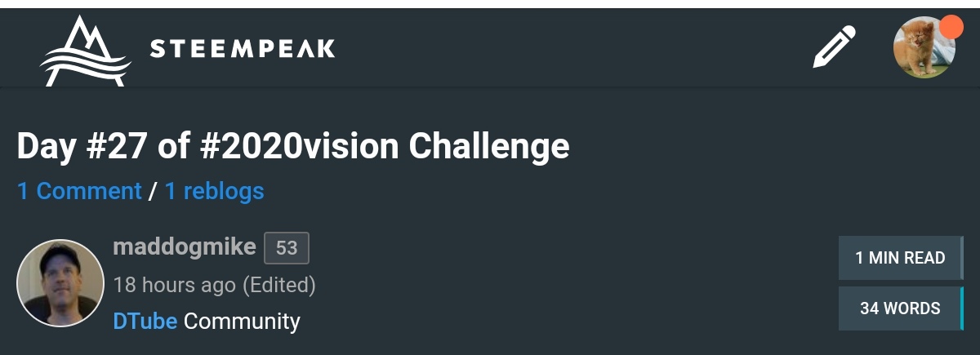The image size is (980, 355).
Task: Open the 1 reblogs link
Action: tap(214, 191)
